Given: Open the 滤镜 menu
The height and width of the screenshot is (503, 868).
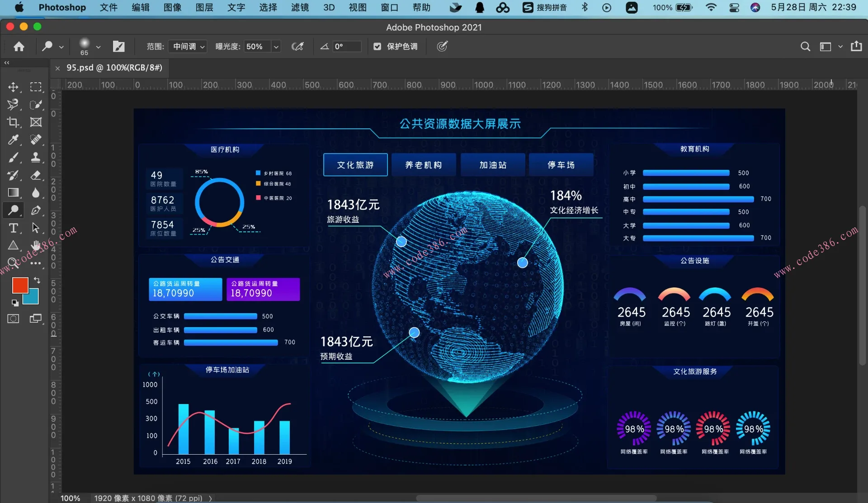Looking at the screenshot, I should [300, 7].
